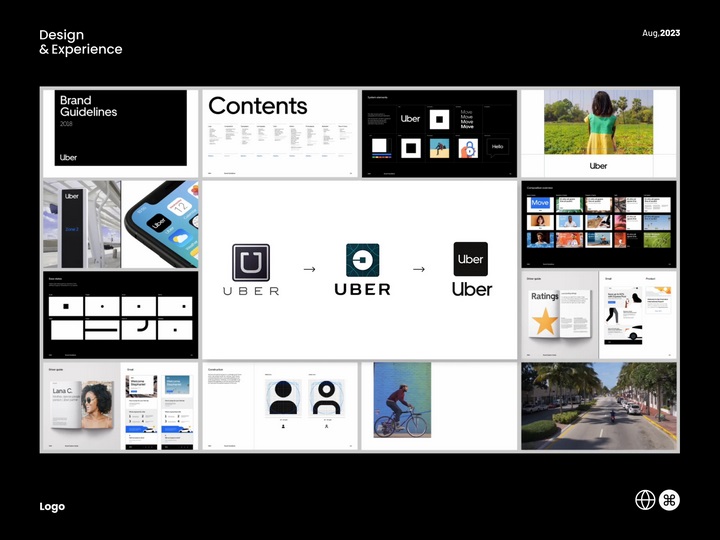This screenshot has height=540, width=720.
Task: Click the outlined person silhouette icon
Action: [x=327, y=396]
